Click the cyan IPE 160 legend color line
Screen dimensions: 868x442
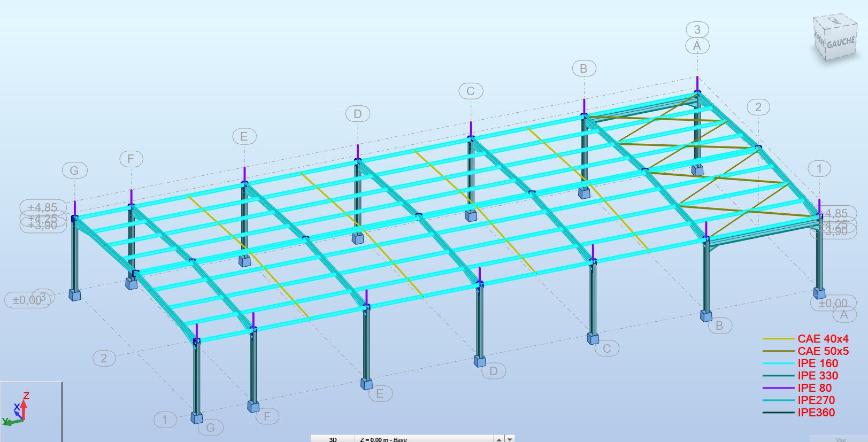pos(778,363)
